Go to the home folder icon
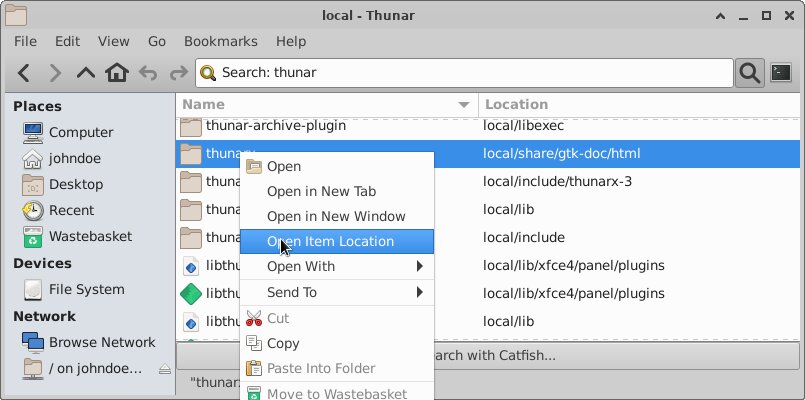The width and height of the screenshot is (805, 400). coord(117,73)
